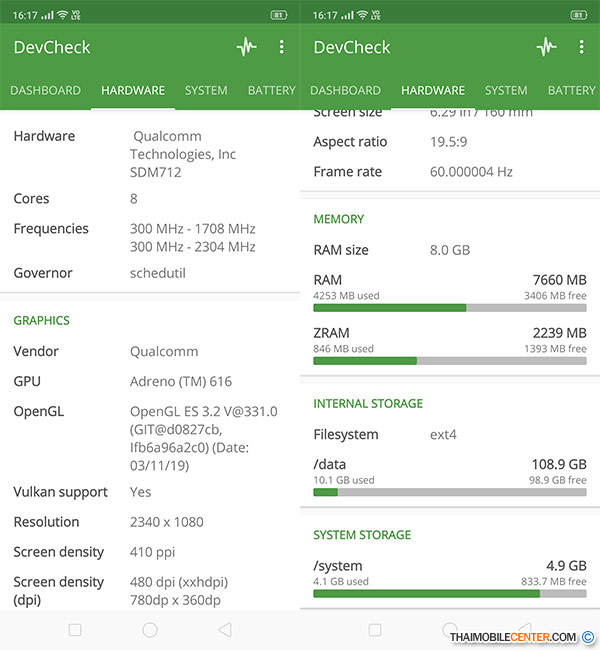Open BATTERY tab in right screen

[571, 90]
